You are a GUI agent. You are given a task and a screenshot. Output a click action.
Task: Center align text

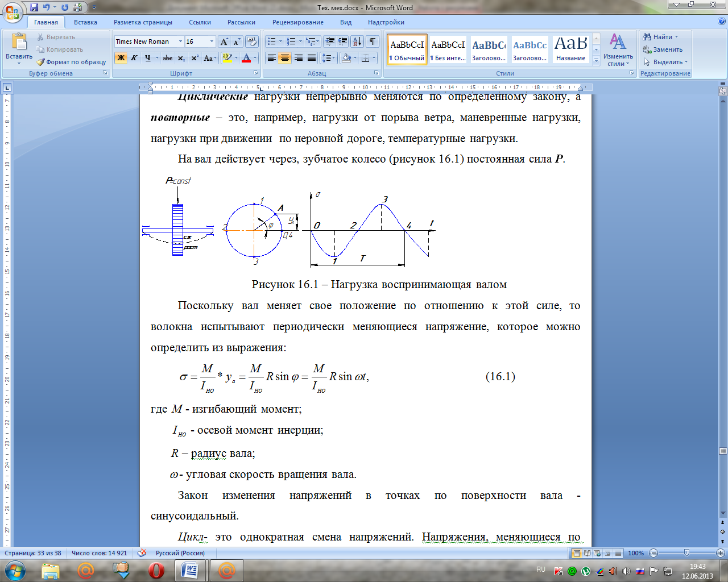point(285,58)
